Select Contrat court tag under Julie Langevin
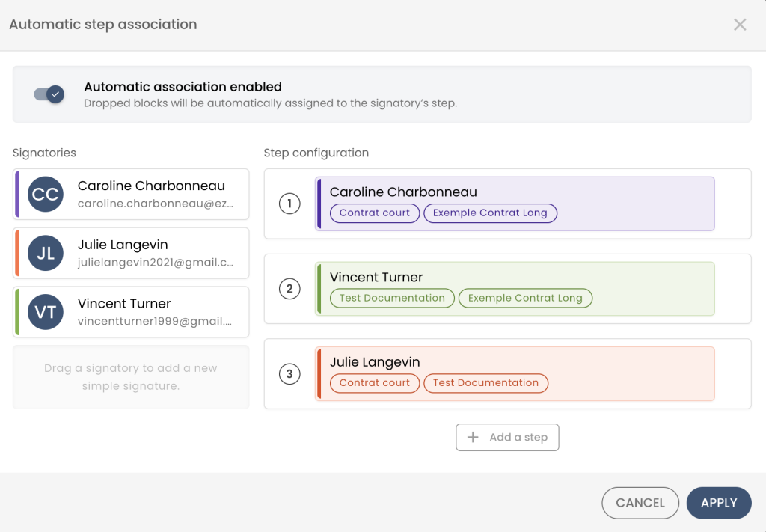766x532 pixels. point(375,383)
